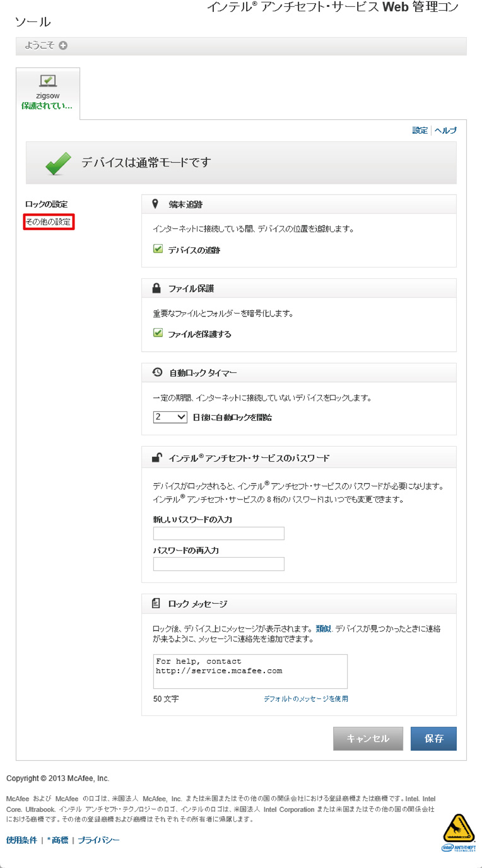Screen dimensions: 482x868
Task: Click the 50 文字 character count
Action: [x=166, y=699]
